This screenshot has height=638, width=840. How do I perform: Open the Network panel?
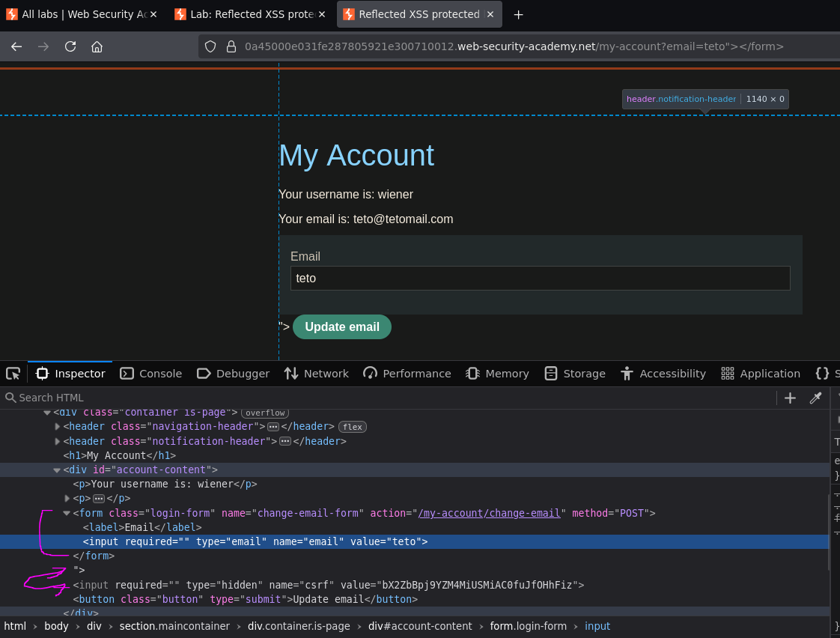(x=316, y=374)
